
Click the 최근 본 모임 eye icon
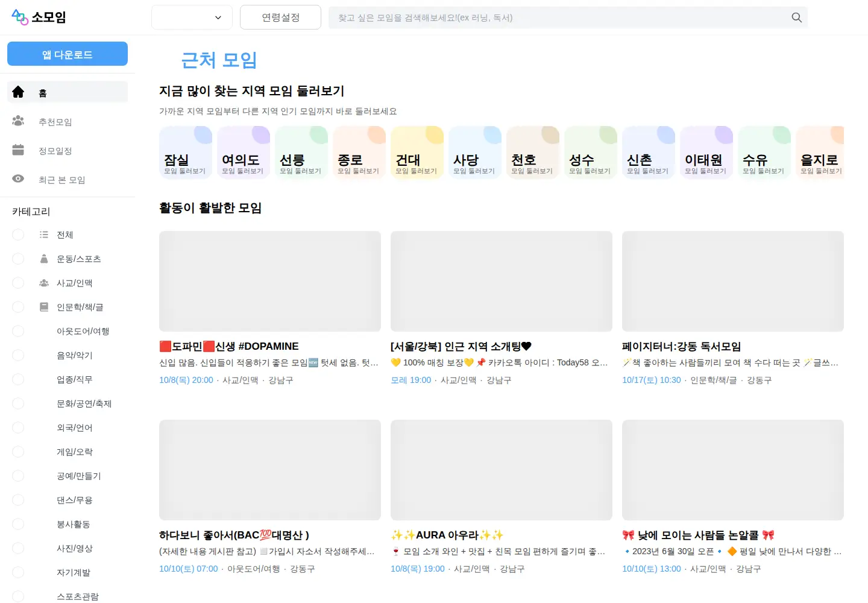click(x=18, y=179)
